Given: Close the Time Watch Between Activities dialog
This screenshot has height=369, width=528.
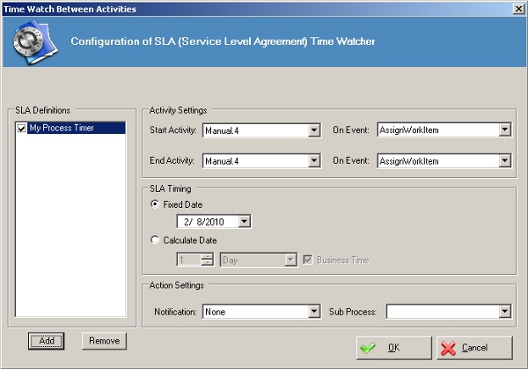Looking at the screenshot, I should point(519,9).
